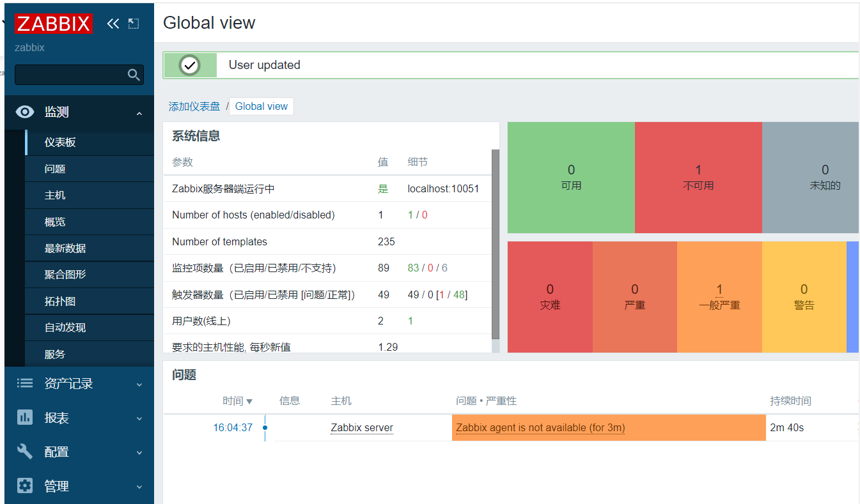This screenshot has width=860, height=504.
Task: Open 服务 in the sidebar
Action: pos(90,354)
